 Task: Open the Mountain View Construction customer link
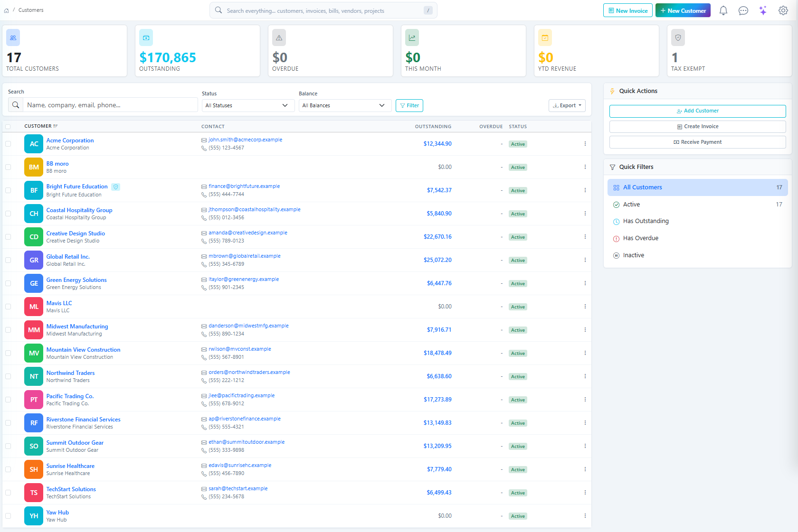point(83,350)
